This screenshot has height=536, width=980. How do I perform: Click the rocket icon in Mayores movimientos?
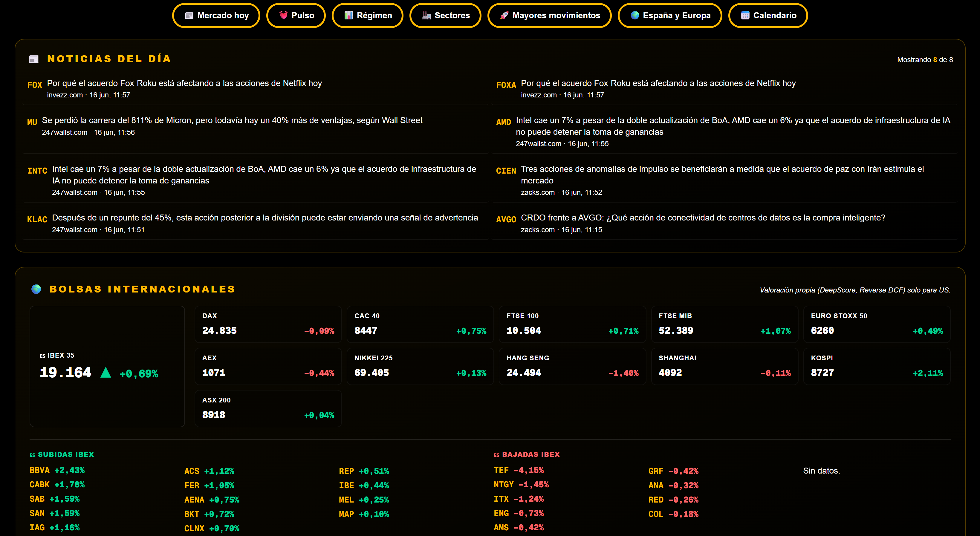(504, 16)
